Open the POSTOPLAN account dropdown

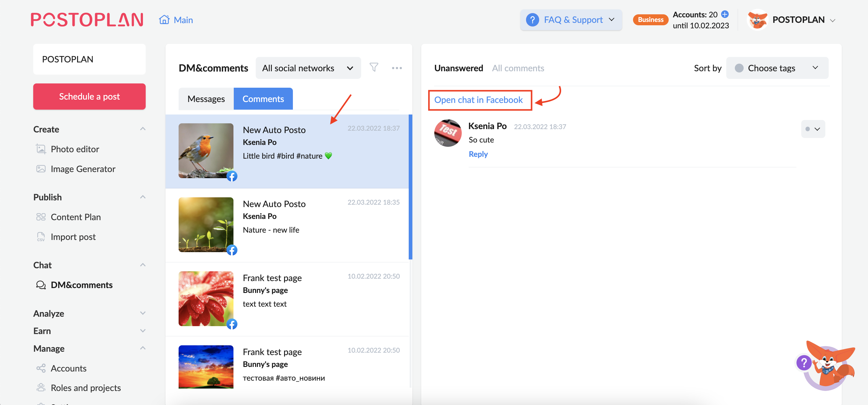pos(832,20)
